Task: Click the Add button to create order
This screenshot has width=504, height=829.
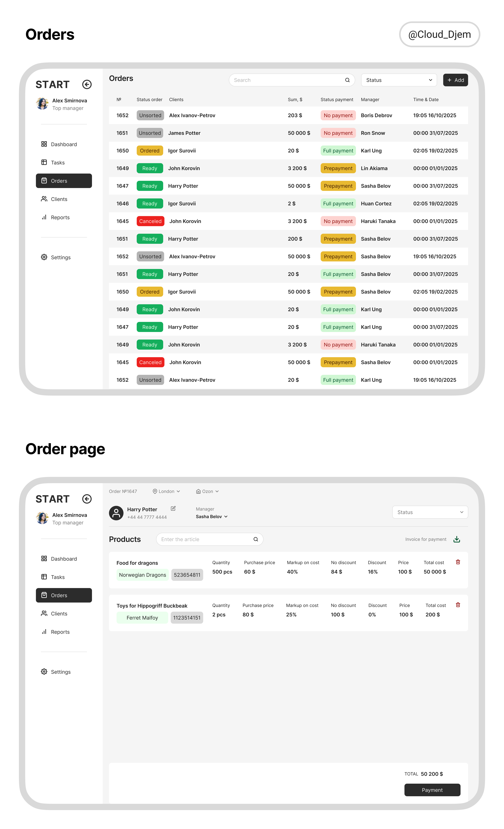Action: (x=455, y=80)
